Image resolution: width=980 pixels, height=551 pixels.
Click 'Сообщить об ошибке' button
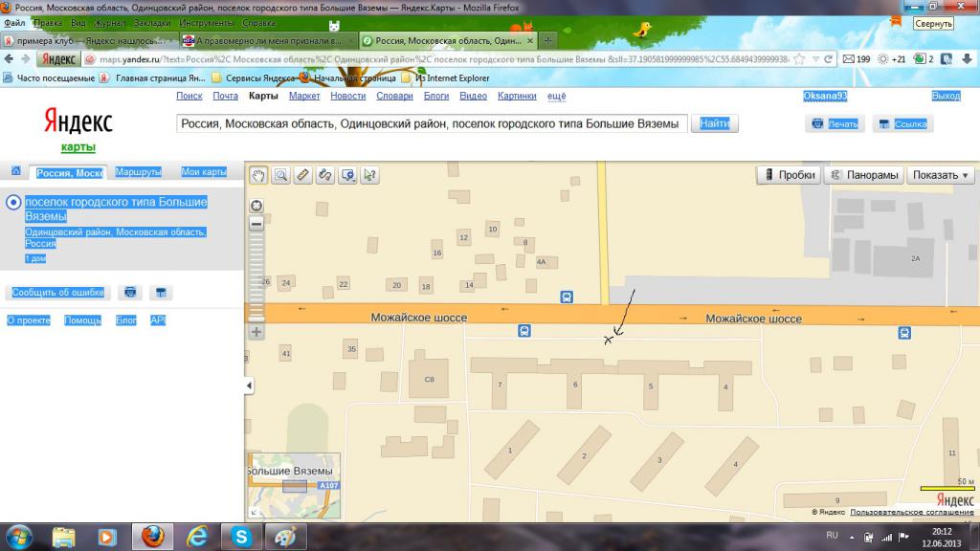pos(58,293)
